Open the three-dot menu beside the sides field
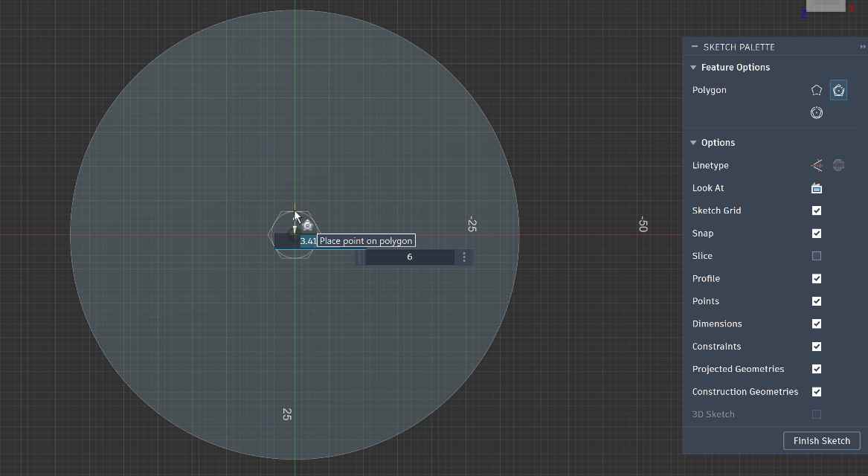 pyautogui.click(x=464, y=257)
